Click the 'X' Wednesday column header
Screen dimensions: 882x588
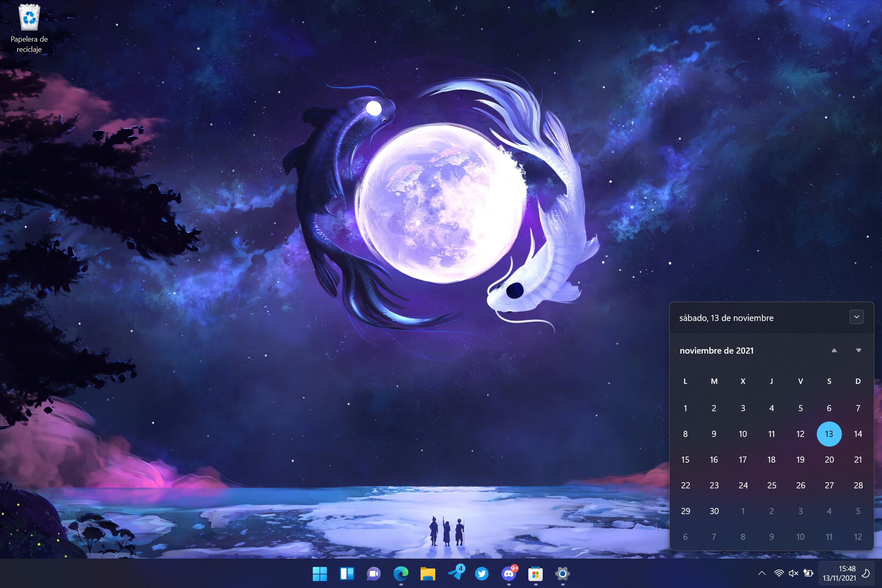tap(743, 381)
